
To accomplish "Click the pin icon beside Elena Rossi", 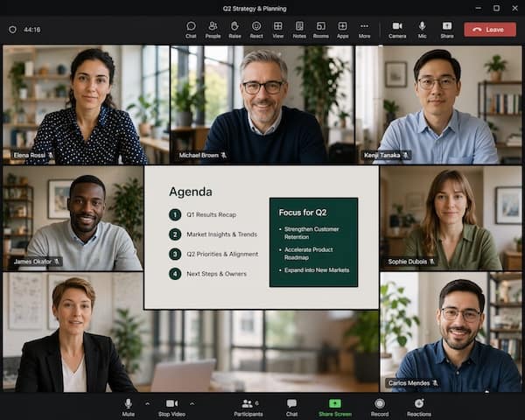I will coord(51,155).
